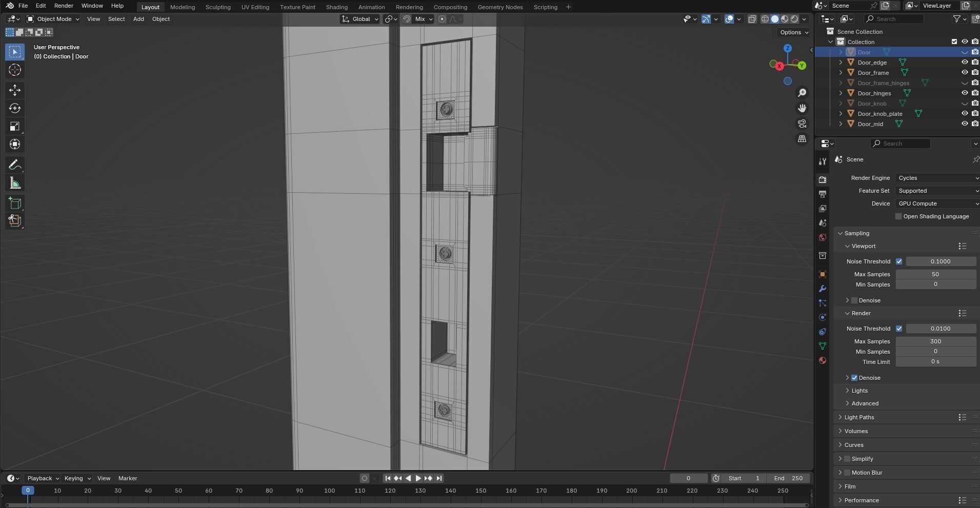Collapse the Sampling panel

pyautogui.click(x=856, y=233)
